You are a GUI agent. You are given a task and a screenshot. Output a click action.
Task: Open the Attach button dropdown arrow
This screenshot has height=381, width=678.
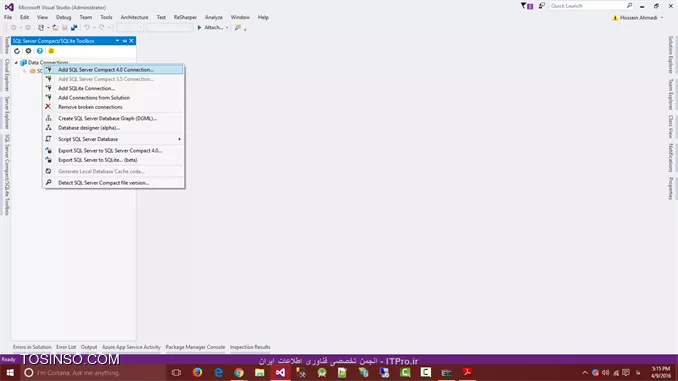(x=227, y=28)
